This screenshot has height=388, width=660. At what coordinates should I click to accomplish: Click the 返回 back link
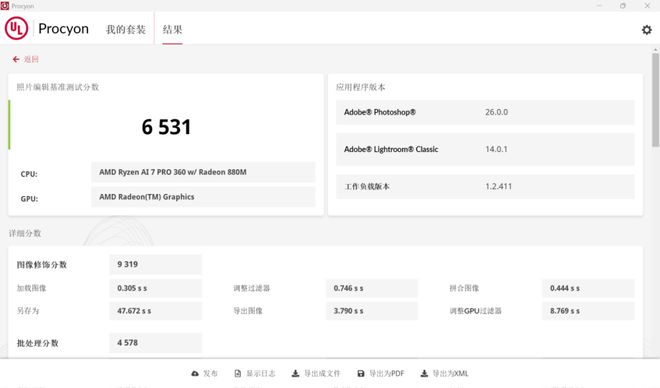click(x=31, y=59)
